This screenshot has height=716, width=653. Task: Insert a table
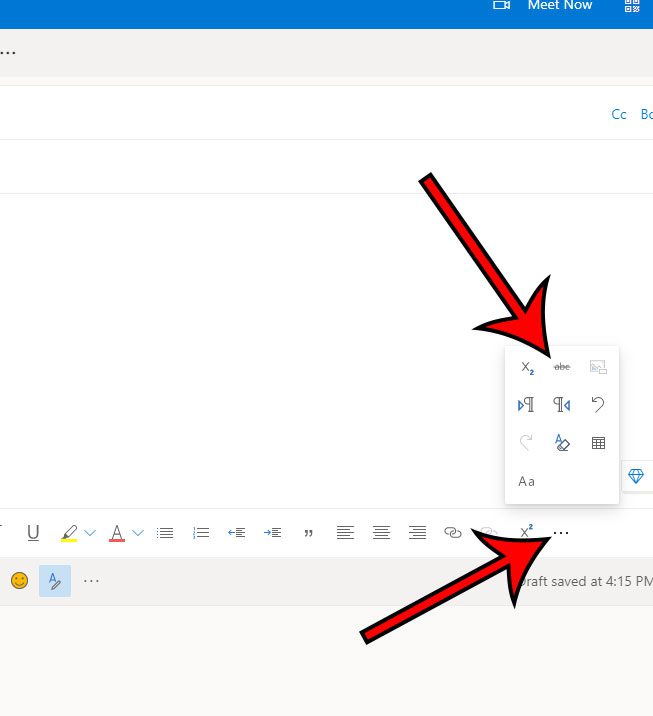tap(598, 443)
